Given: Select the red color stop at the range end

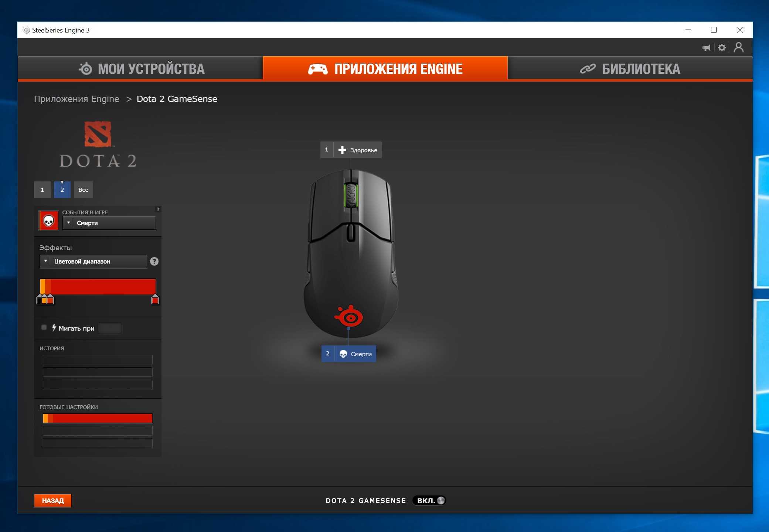Looking at the screenshot, I should (155, 300).
